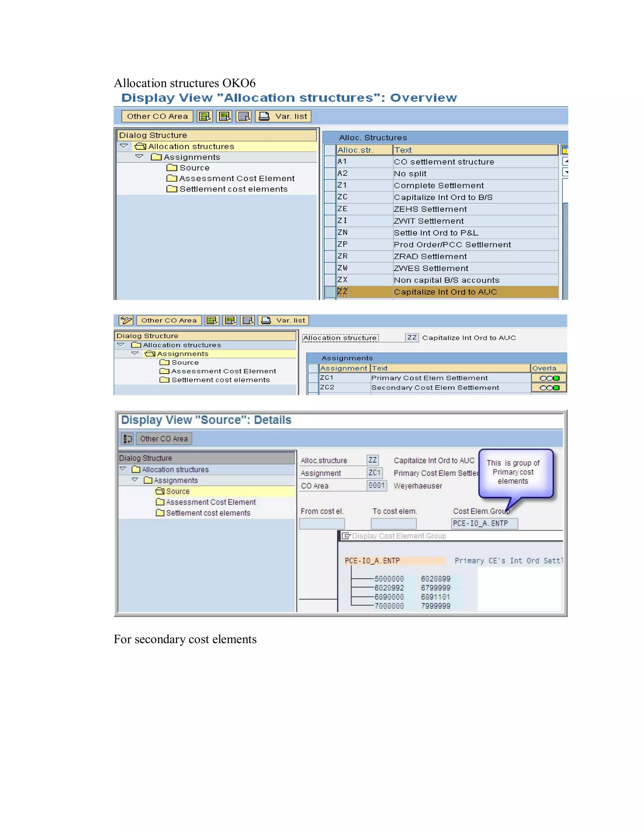Viewport: 644px width, 833px height.
Task: Click Deselect All icon in Overview screen toolbar
Action: coord(244,116)
